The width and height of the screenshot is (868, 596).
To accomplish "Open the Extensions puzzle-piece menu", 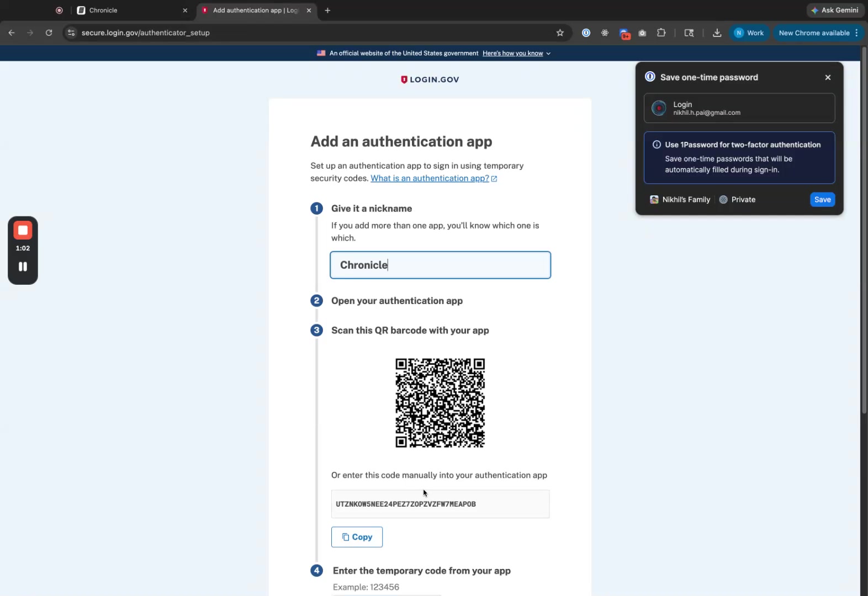I will (x=661, y=33).
